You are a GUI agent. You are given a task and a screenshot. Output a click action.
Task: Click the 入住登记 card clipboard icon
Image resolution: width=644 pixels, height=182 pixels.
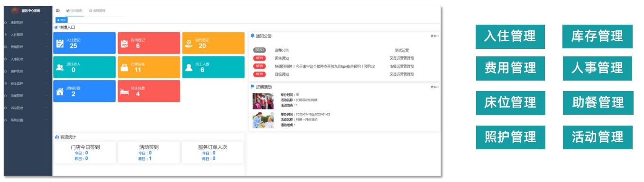click(60, 44)
